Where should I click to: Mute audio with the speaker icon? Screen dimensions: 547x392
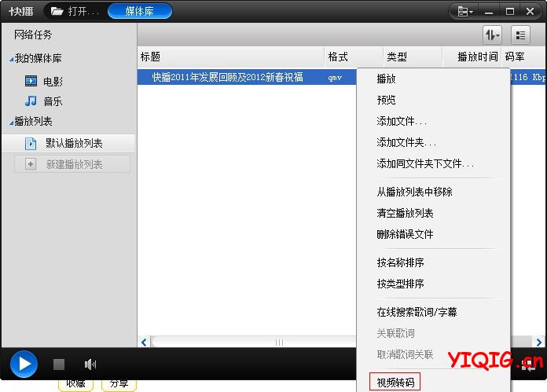(x=90, y=365)
